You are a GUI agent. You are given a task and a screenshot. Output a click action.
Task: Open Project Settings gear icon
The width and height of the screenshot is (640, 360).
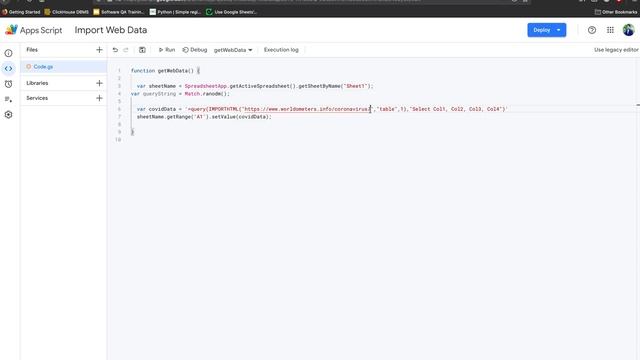pos(8,115)
